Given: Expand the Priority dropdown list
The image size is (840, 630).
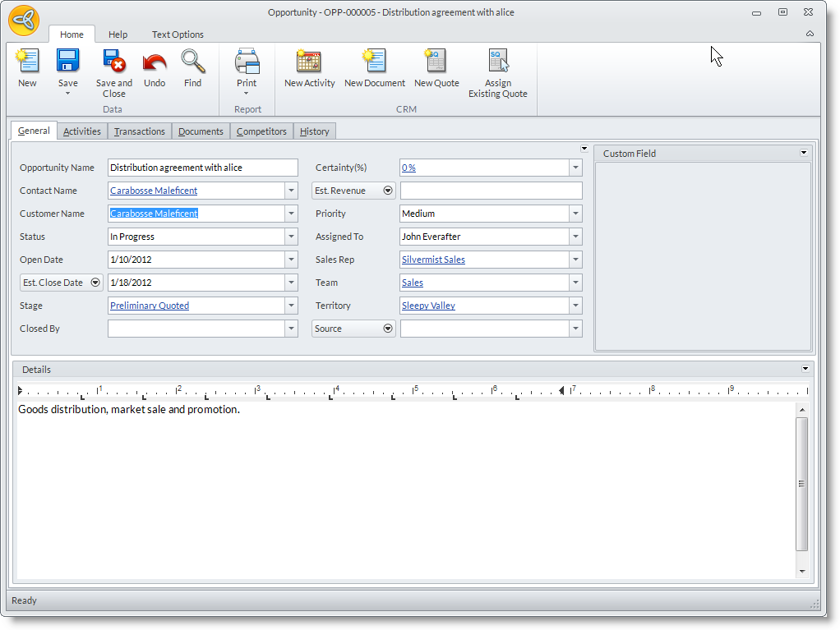Looking at the screenshot, I should pos(575,214).
